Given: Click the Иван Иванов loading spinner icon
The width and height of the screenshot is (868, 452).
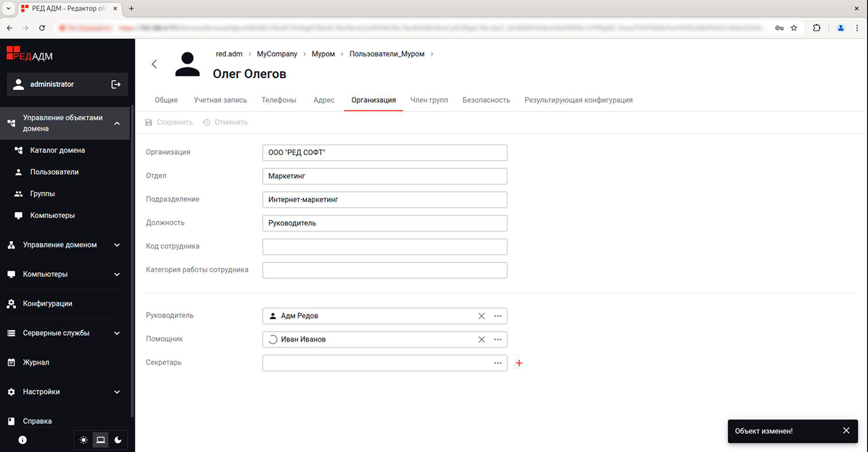Looking at the screenshot, I should point(273,339).
